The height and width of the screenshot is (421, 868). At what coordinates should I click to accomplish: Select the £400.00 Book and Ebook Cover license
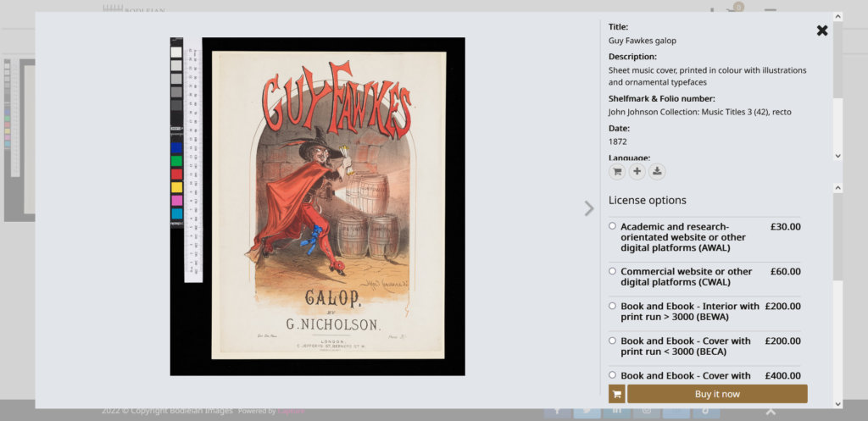(613, 375)
